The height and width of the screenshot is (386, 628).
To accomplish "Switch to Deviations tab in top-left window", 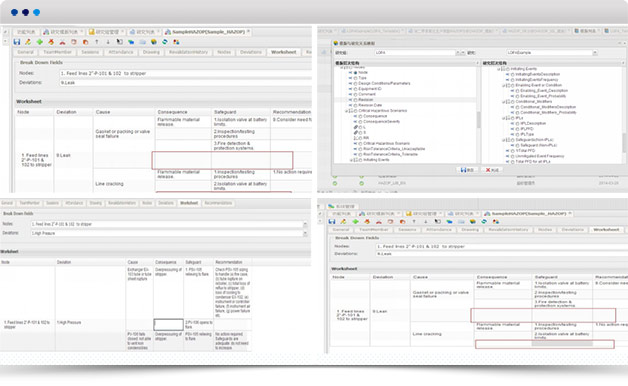I will pos(251,52).
